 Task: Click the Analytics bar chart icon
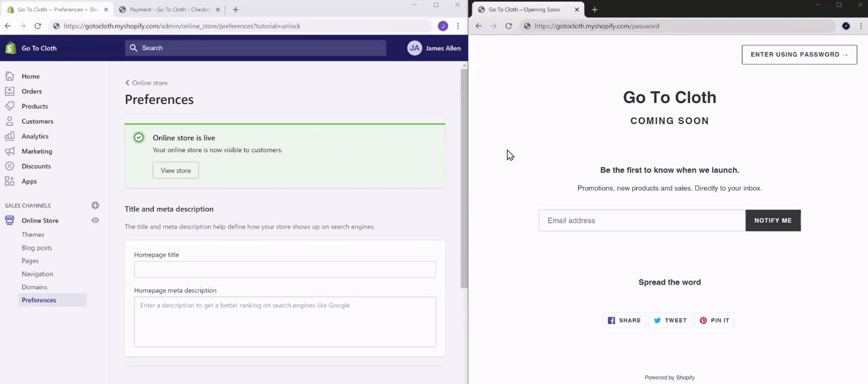click(10, 136)
